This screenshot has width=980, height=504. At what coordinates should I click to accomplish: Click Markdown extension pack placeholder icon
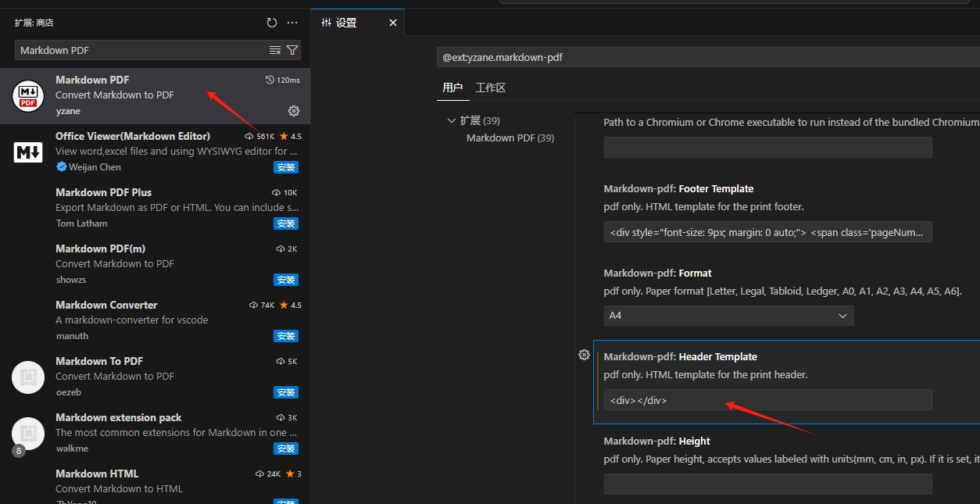click(x=28, y=433)
